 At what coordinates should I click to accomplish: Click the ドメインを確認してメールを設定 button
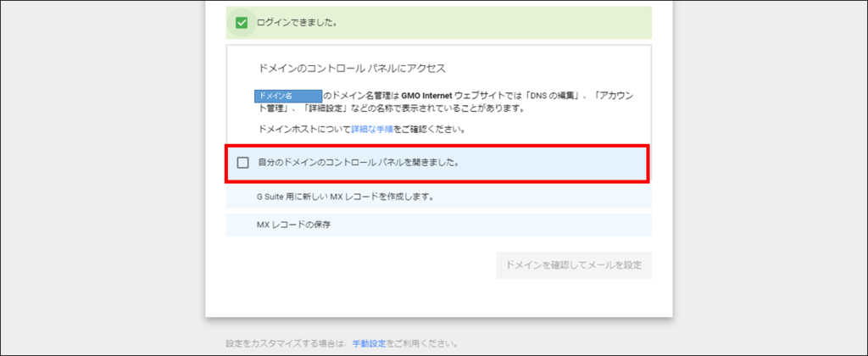(x=574, y=265)
